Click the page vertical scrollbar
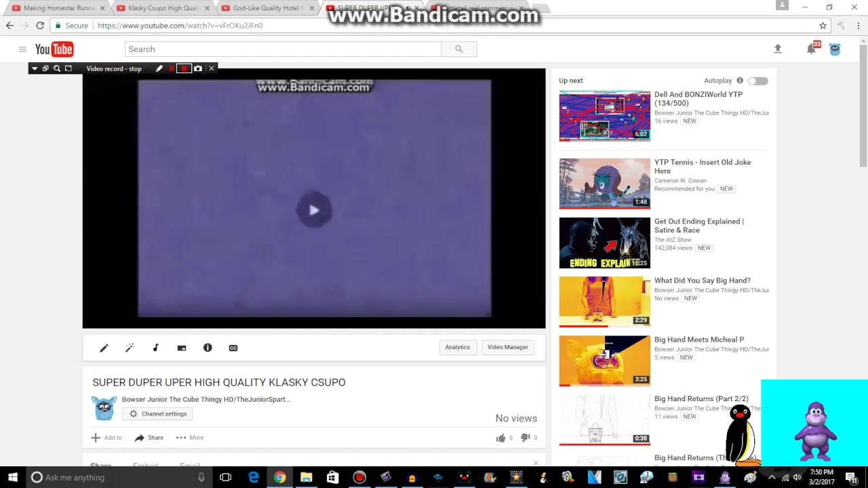868x488 pixels. 863,105
